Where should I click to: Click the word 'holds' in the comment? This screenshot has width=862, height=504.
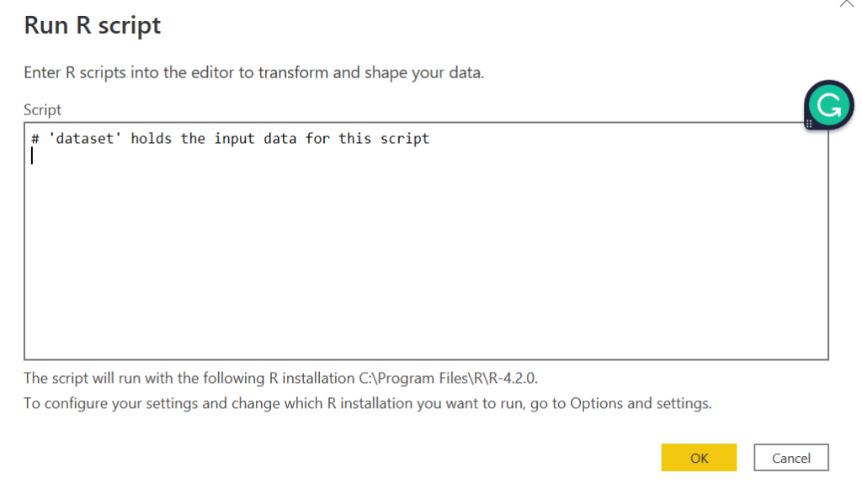click(152, 139)
